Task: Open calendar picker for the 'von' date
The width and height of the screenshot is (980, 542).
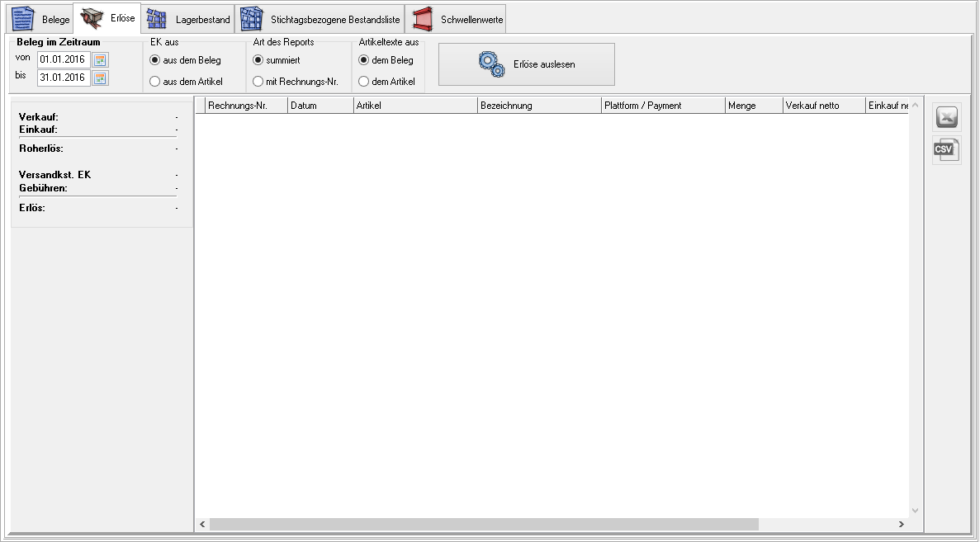Action: [100, 59]
